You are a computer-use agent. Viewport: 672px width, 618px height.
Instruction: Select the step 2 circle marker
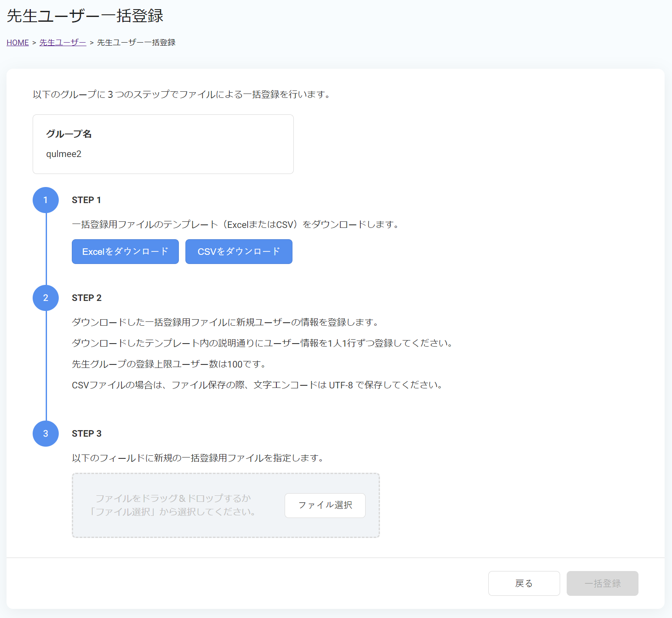(46, 298)
